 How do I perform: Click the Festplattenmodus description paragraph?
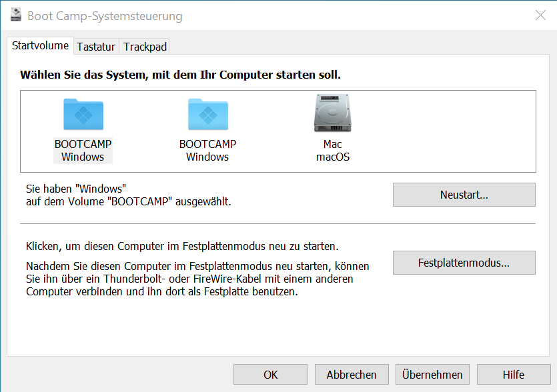[x=197, y=279]
